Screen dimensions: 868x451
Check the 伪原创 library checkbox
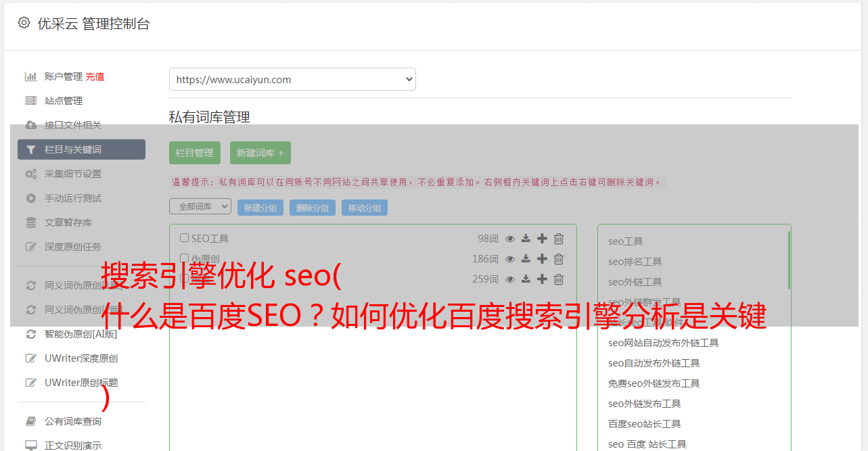click(x=184, y=258)
